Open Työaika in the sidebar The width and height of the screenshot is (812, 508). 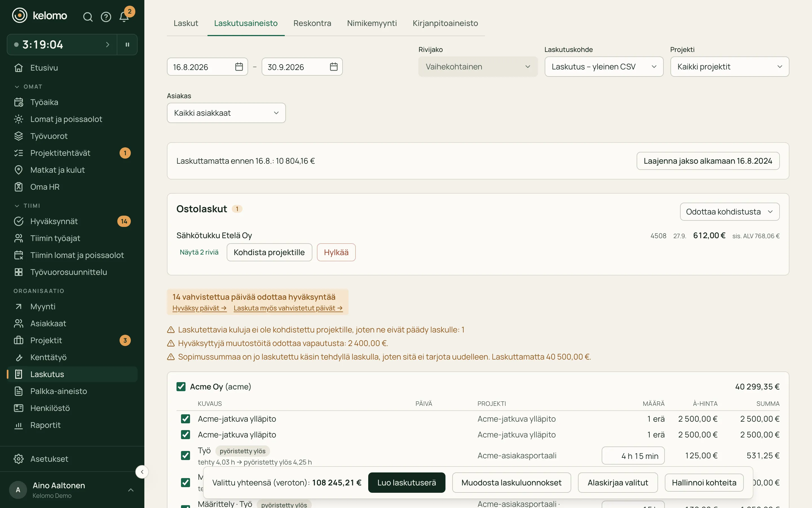pos(72,102)
